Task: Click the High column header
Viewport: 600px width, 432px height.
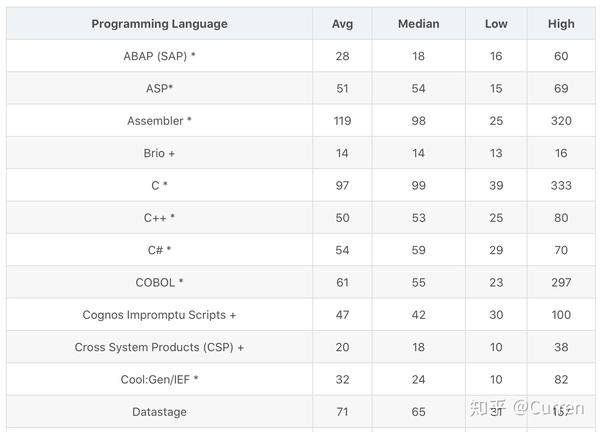Action: (x=561, y=24)
